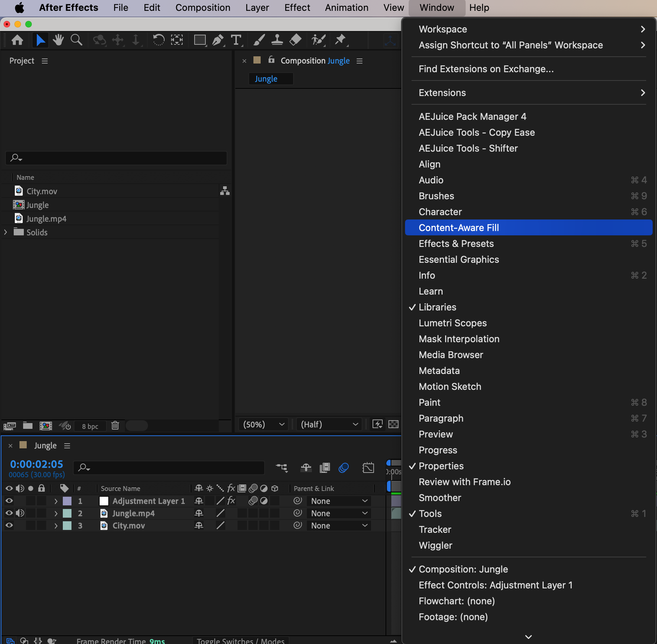Viewport: 657px width, 644px height.
Task: Click Fast Previews icon in composition viewer
Action: [378, 424]
